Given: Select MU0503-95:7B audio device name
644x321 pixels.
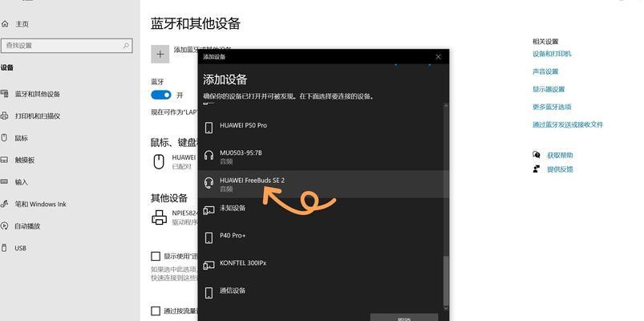Looking at the screenshot, I should click(241, 153).
